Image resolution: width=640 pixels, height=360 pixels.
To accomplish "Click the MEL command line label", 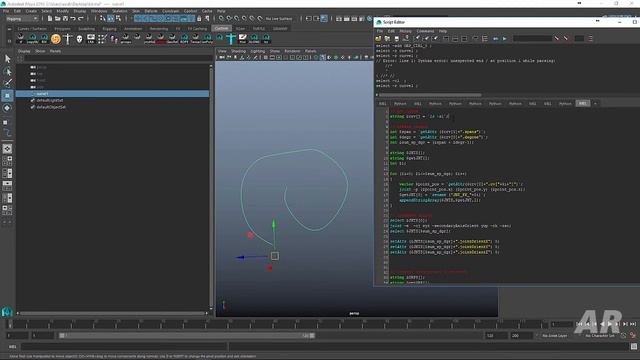I will click(x=13, y=347).
